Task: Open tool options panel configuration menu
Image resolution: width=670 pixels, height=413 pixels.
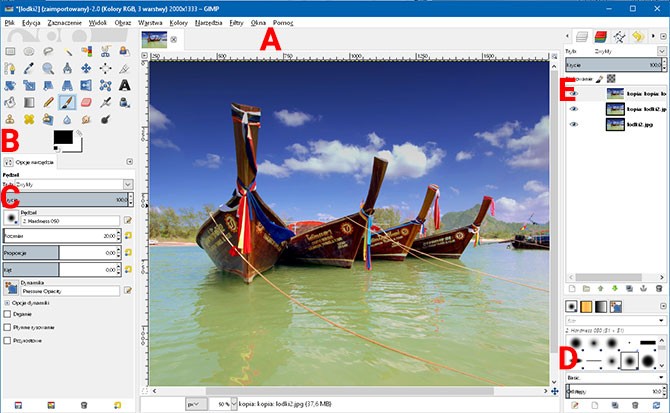Action: pos(129,161)
